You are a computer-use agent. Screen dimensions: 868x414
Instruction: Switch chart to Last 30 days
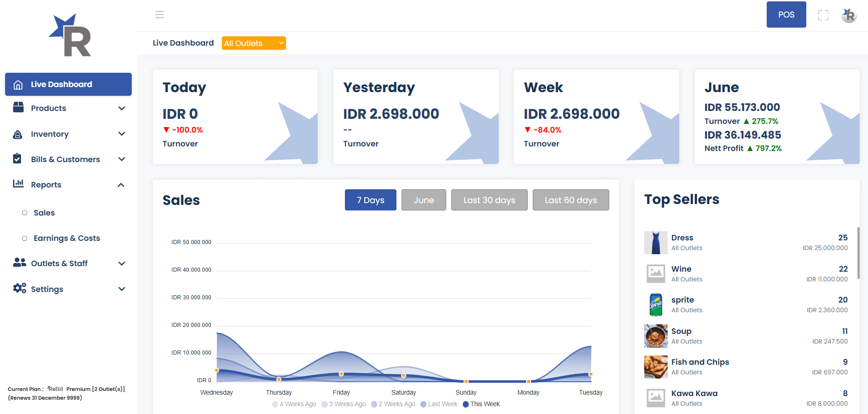[x=489, y=200]
